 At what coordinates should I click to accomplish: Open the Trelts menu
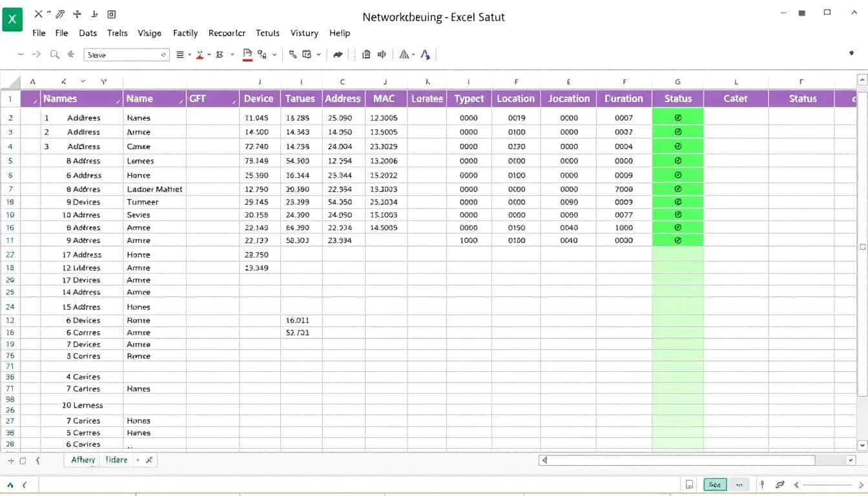(x=118, y=33)
